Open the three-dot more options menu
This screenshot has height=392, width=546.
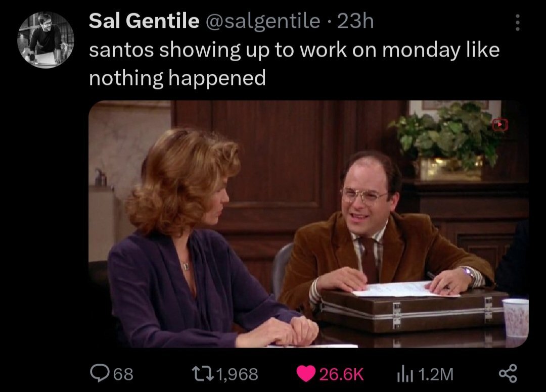(x=517, y=21)
